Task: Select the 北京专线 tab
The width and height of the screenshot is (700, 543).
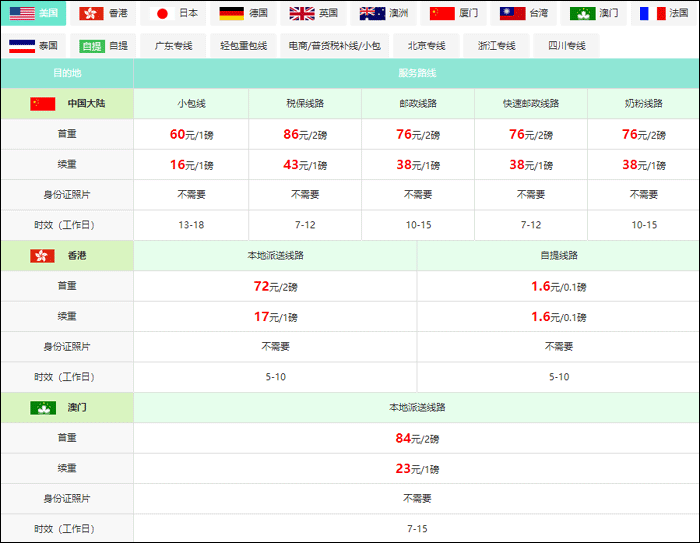Action: 426,46
